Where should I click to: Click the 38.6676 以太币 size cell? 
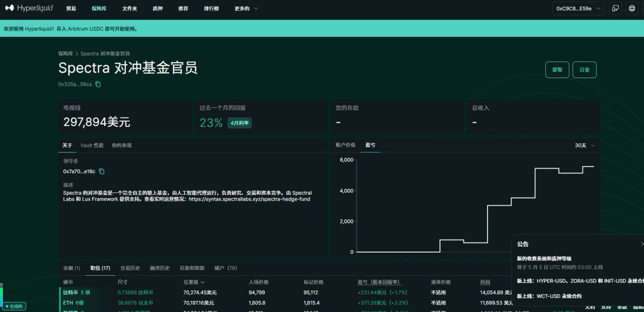coord(135,302)
